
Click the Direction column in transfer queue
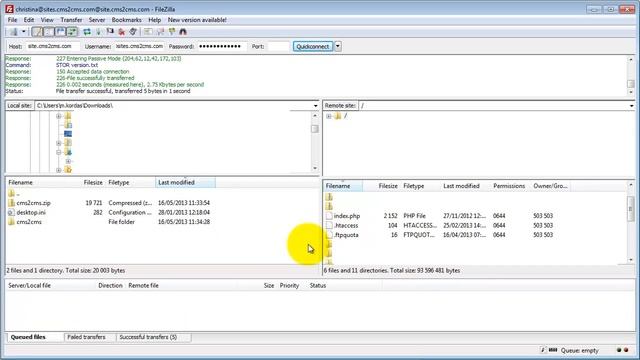[x=110, y=286]
